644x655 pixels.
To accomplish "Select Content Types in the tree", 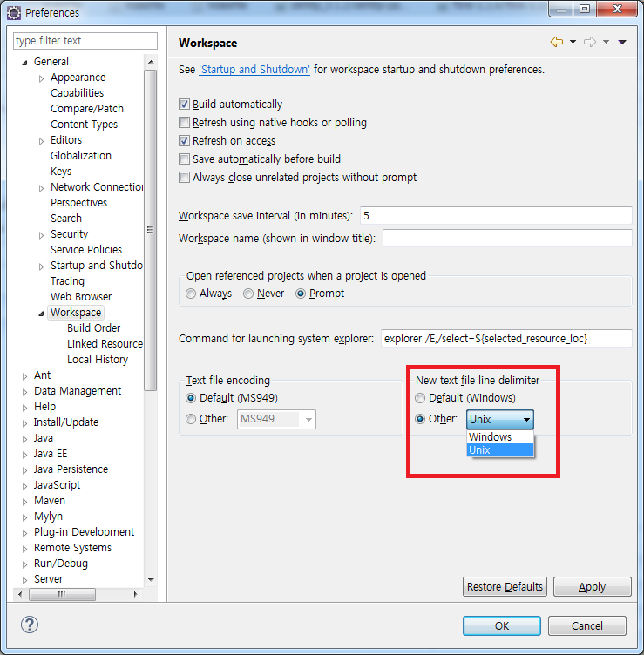I will click(x=84, y=125).
